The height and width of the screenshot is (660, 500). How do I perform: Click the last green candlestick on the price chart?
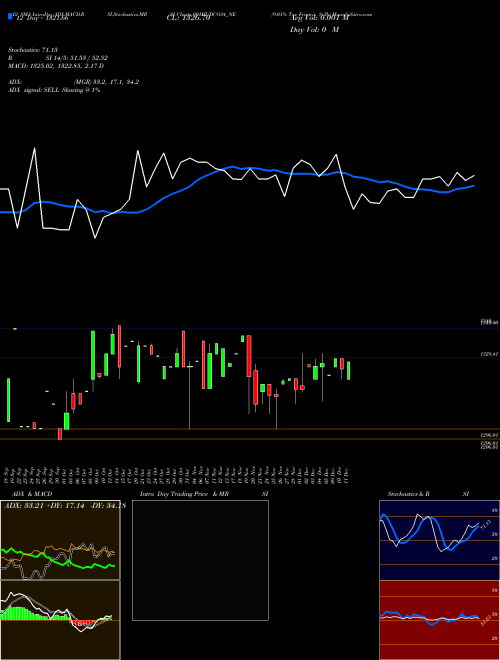348,370
